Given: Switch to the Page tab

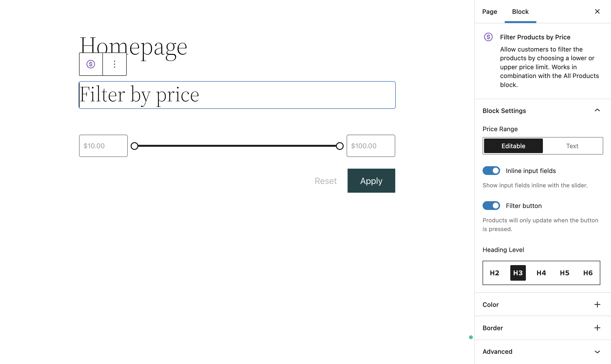Looking at the screenshot, I should (x=489, y=11).
